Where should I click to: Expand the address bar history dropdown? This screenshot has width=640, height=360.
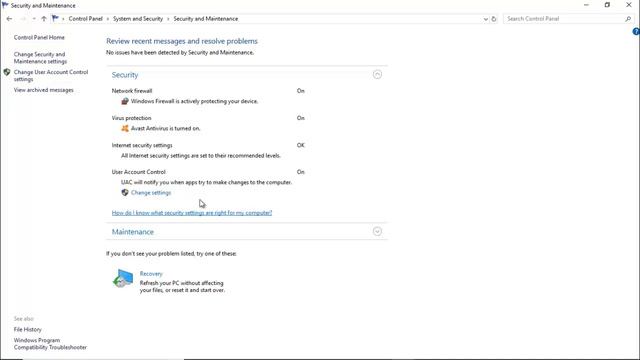485,19
